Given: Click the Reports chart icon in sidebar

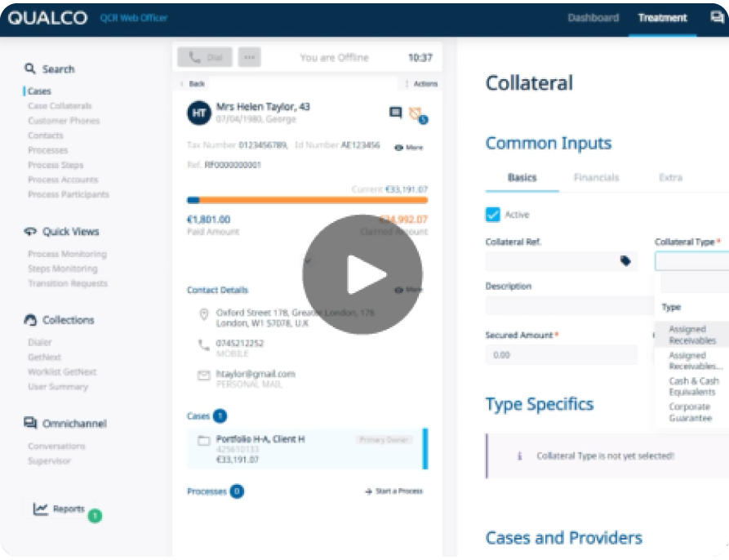Looking at the screenshot, I should [41, 509].
